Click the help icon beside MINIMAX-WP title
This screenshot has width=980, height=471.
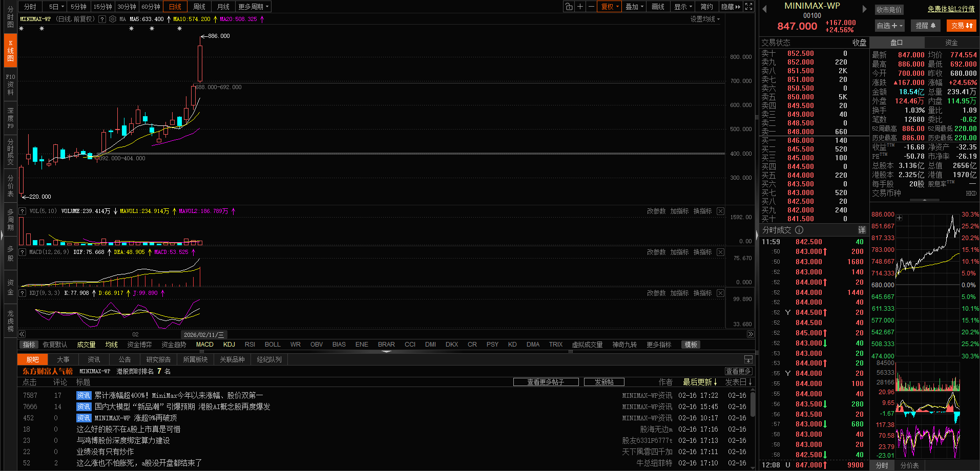pos(102,19)
